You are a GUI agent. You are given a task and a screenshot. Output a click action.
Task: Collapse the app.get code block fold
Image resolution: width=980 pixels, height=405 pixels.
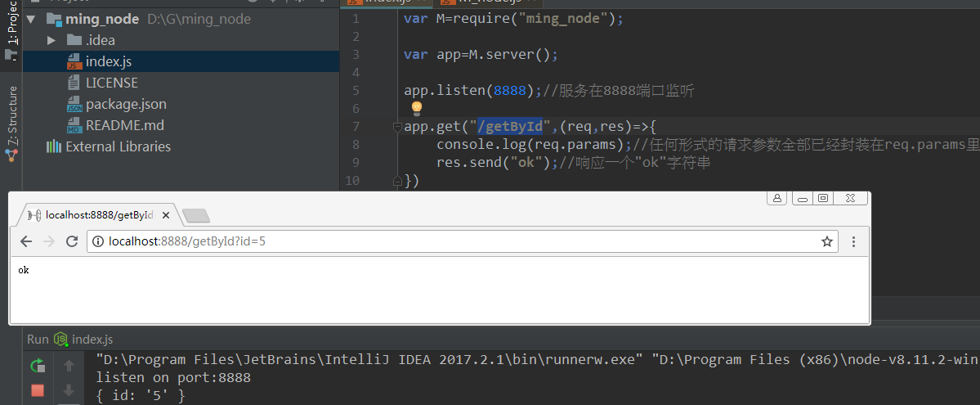[x=397, y=127]
